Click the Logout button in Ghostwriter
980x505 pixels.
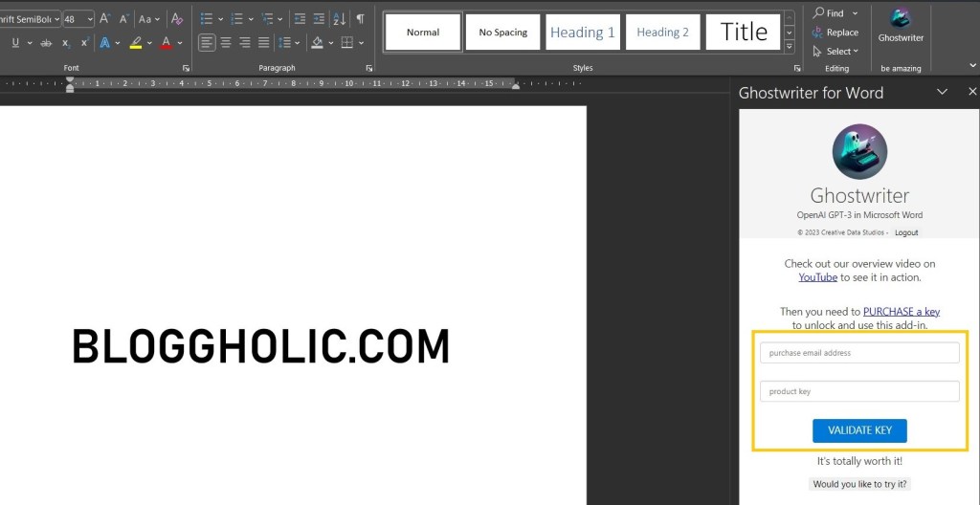[906, 232]
